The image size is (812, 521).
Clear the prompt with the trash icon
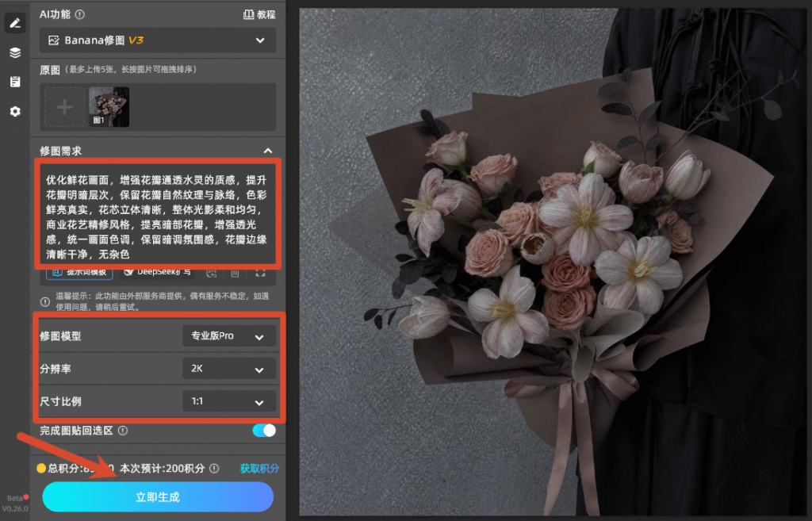(235, 273)
